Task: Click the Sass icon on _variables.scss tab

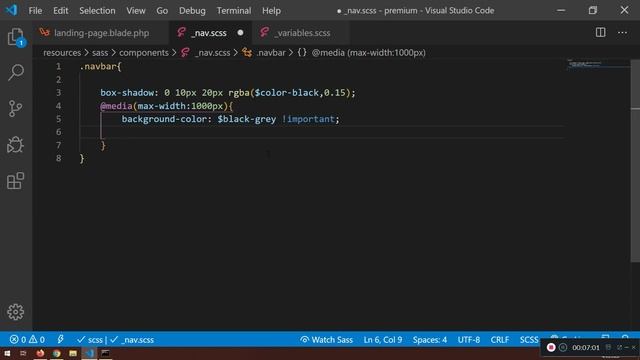Action: pos(264,32)
